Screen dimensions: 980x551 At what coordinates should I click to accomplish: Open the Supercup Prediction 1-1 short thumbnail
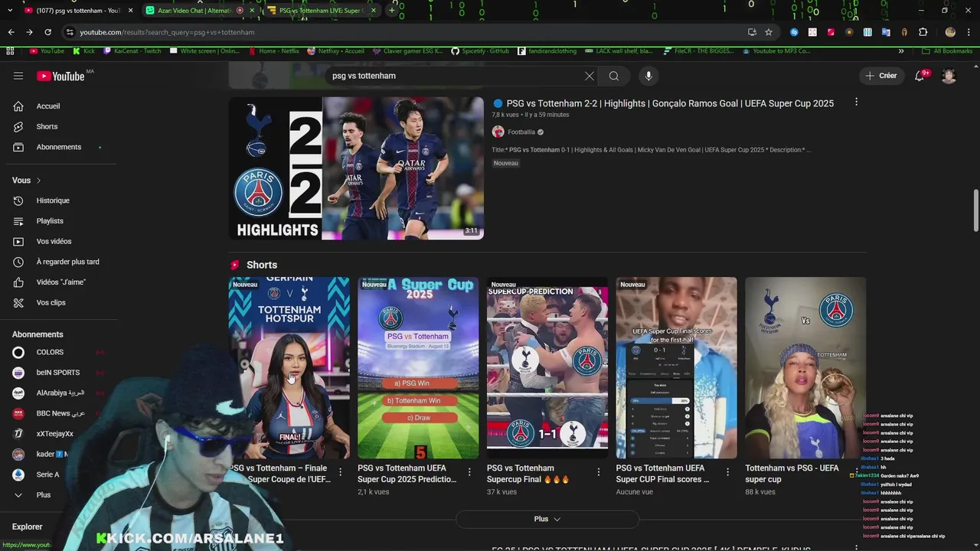click(547, 368)
